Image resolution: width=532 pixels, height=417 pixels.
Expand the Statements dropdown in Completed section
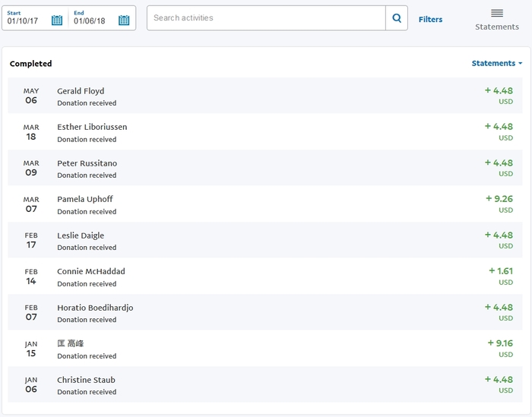(497, 64)
